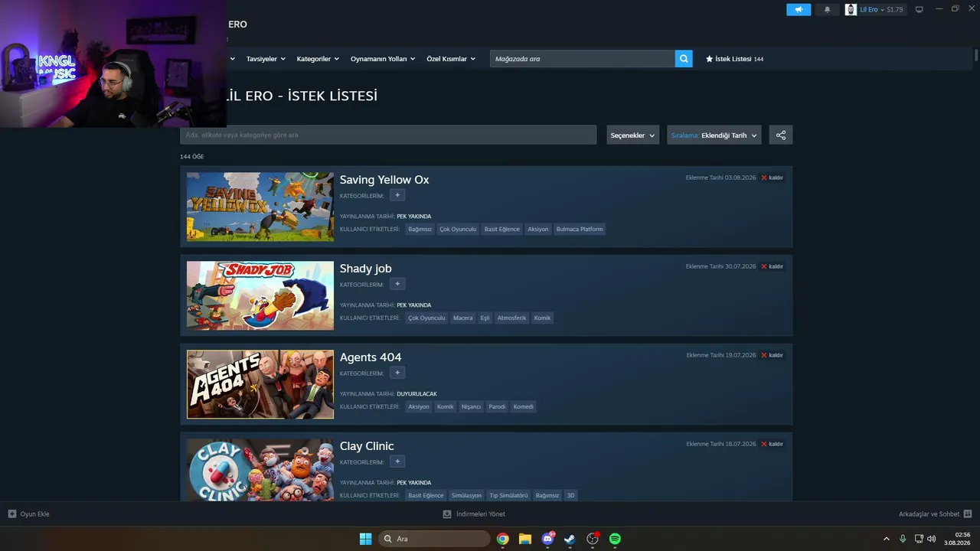Remove Shady job from wishlist via kaldır
The image size is (980, 551).
(772, 266)
